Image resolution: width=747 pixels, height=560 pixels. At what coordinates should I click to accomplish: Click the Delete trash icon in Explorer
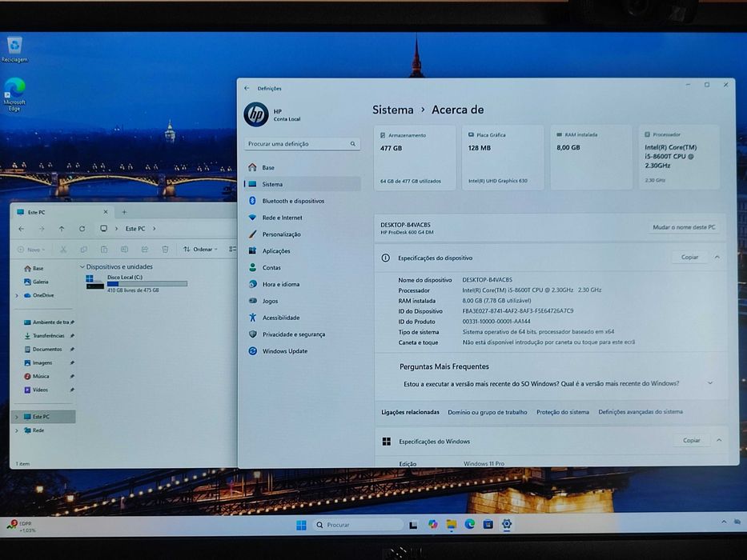point(165,249)
